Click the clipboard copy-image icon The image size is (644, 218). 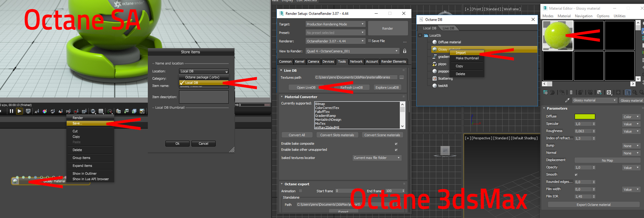pyautogui.click(x=118, y=111)
